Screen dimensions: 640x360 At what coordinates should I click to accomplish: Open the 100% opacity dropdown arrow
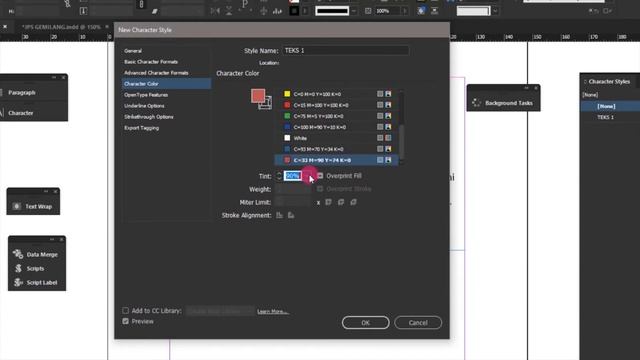pyautogui.click(x=404, y=11)
